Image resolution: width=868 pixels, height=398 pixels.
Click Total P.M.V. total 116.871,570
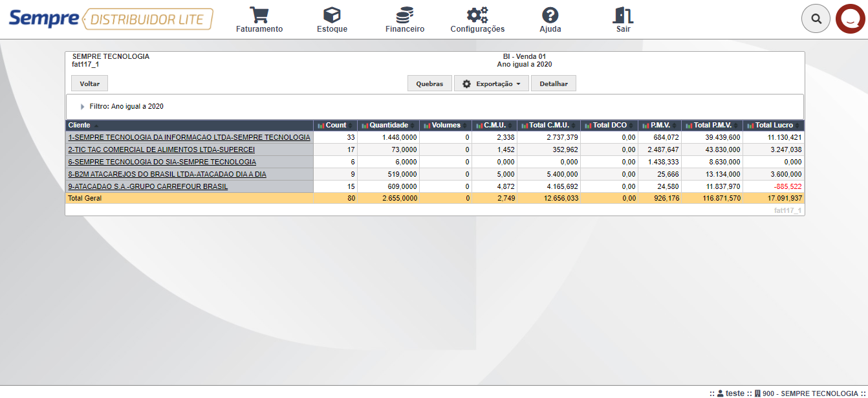tap(721, 198)
